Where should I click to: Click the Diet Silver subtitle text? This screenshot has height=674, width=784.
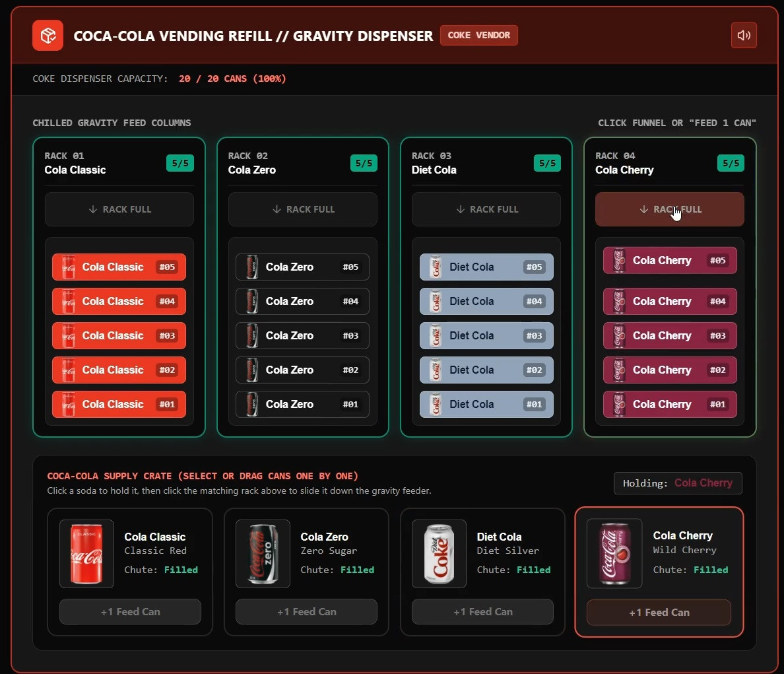click(507, 551)
